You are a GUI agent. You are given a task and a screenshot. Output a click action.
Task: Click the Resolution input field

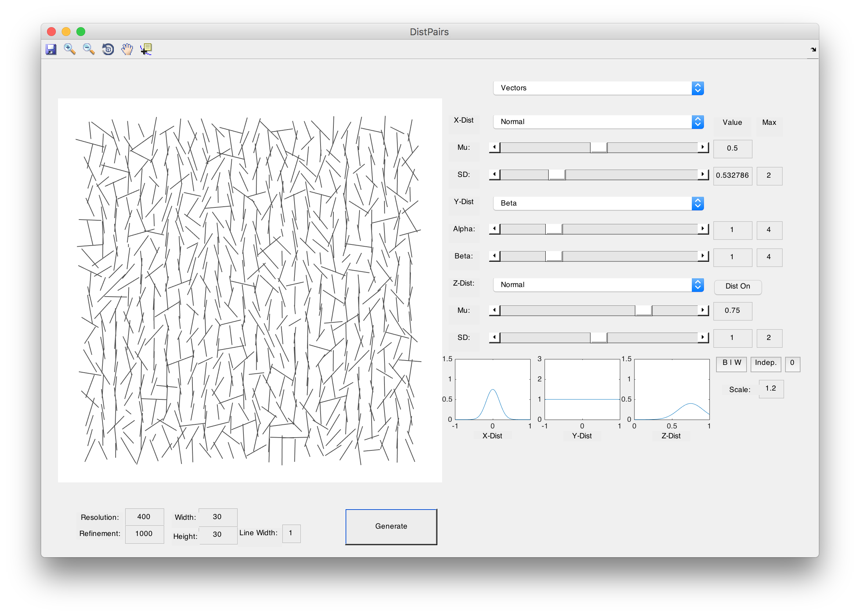[144, 517]
